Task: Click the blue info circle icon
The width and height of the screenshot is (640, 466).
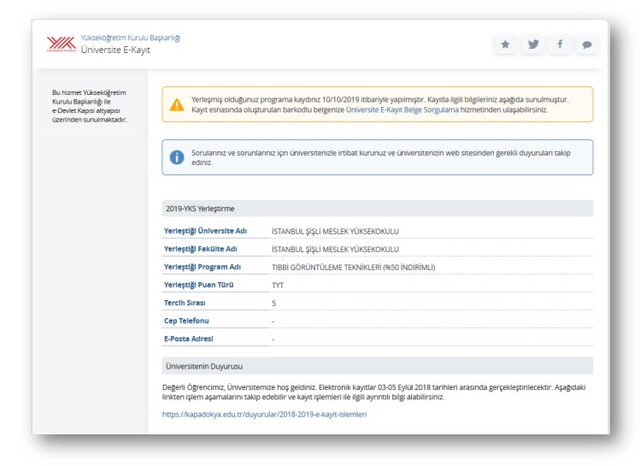Action: pyautogui.click(x=177, y=156)
